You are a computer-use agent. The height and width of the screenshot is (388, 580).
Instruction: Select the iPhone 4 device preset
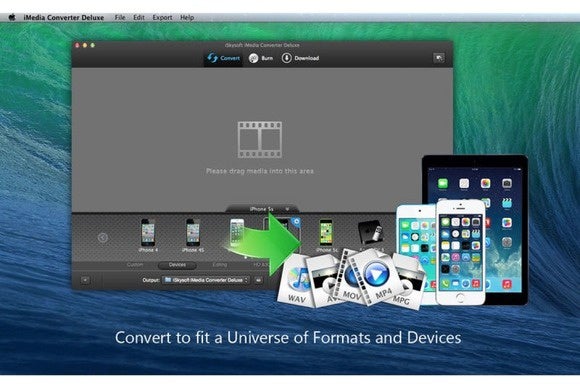tap(148, 235)
